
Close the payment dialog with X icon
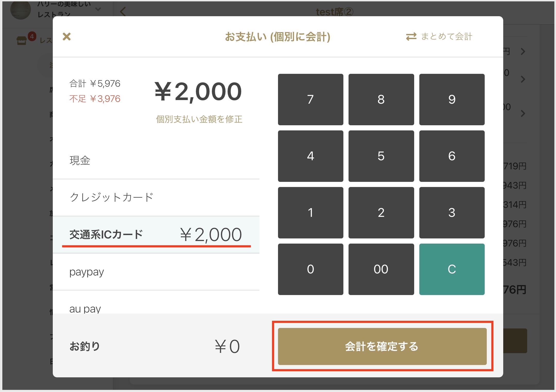click(67, 37)
